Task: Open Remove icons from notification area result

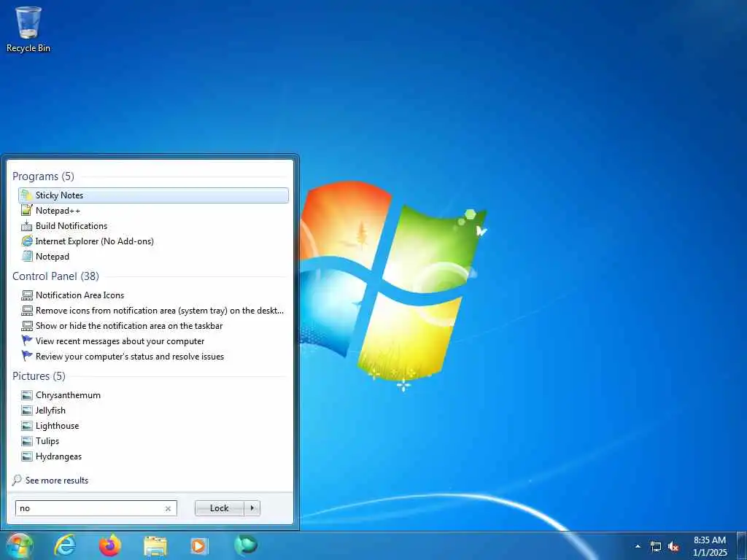Action: click(x=153, y=311)
